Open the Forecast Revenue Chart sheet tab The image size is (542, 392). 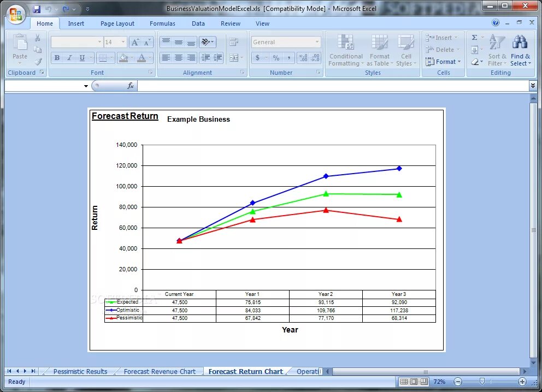(x=160, y=372)
